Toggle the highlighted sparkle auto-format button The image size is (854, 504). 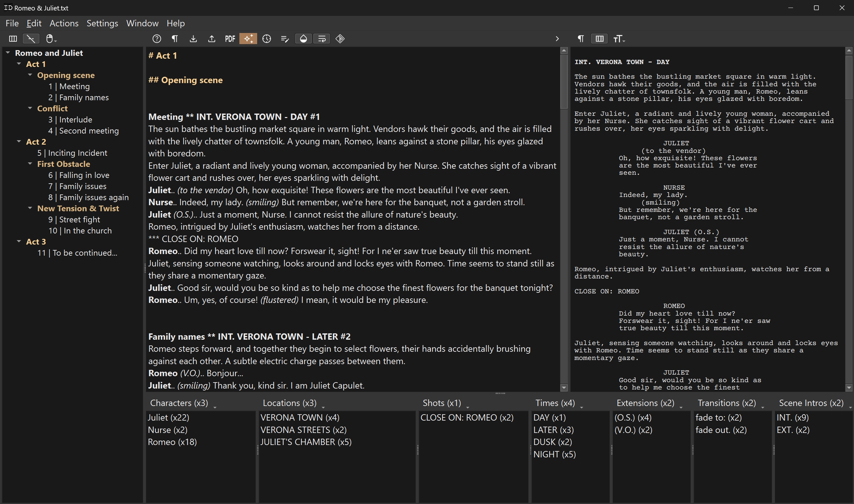click(x=248, y=39)
